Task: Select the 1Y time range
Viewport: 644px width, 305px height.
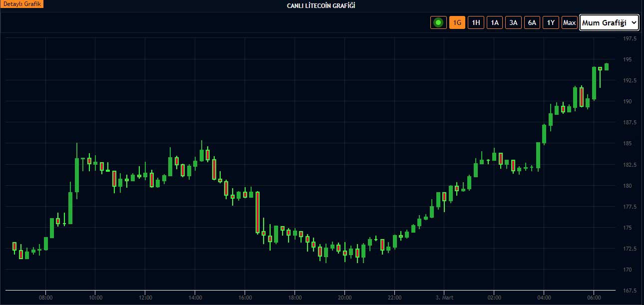Action: (x=551, y=22)
